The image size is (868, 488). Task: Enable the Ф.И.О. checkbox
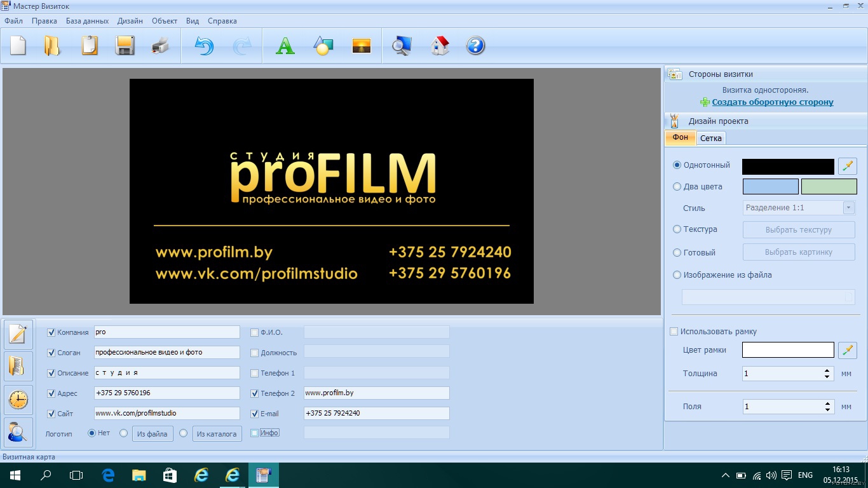255,332
